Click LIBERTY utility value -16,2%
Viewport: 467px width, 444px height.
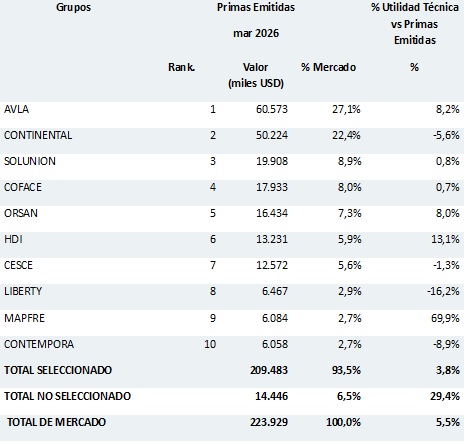coord(443,291)
